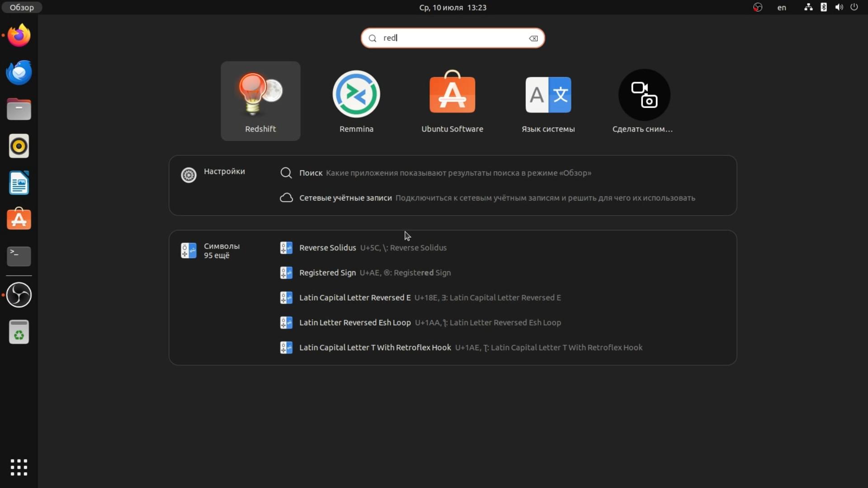The image size is (868, 488).
Task: Open the Настройки settings provider
Action: pyautogui.click(x=213, y=174)
